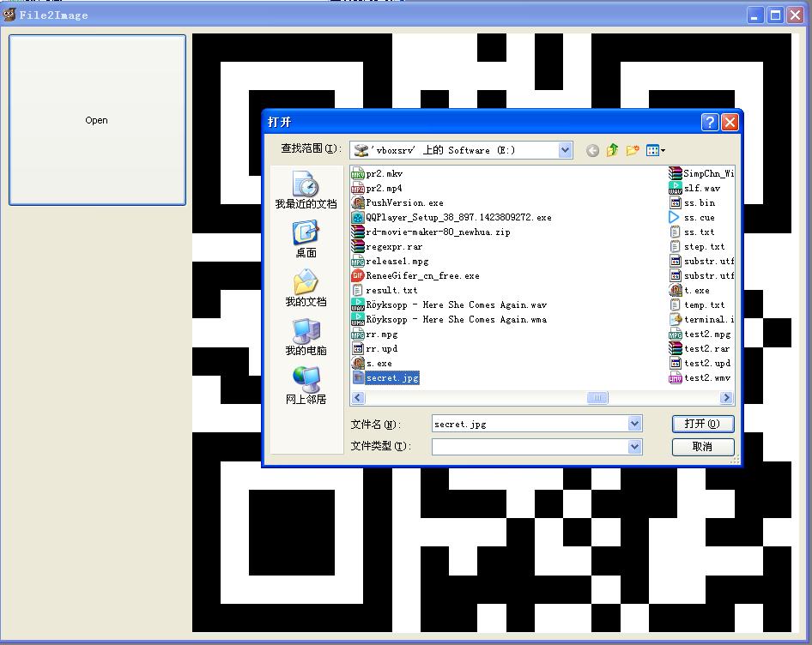This screenshot has width=812, height=645.
Task: Open 网上邻居 network places shortcut
Action: pos(306,386)
